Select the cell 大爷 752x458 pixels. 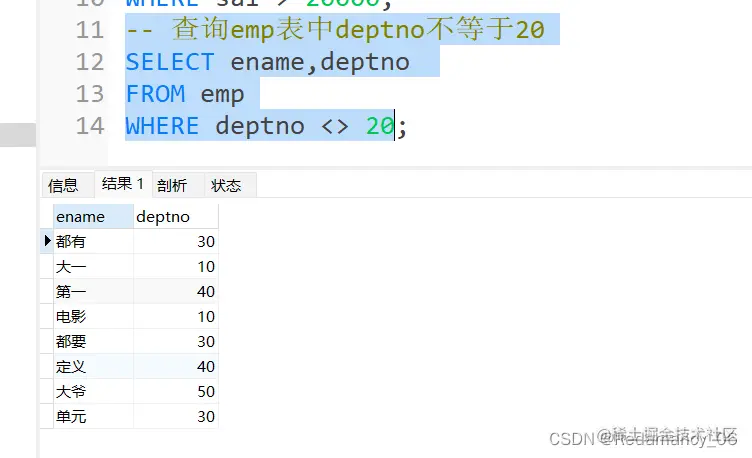(93, 391)
